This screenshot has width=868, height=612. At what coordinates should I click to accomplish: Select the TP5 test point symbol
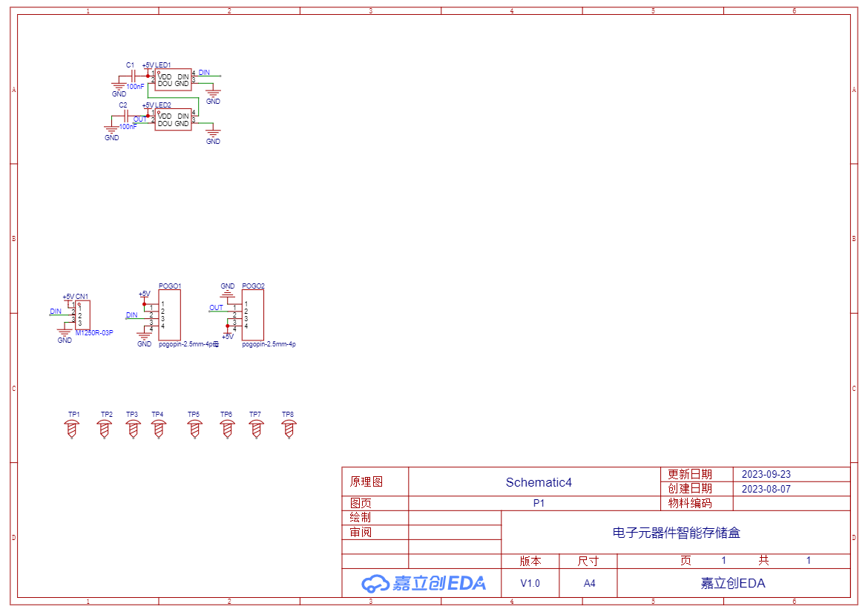[x=194, y=429]
